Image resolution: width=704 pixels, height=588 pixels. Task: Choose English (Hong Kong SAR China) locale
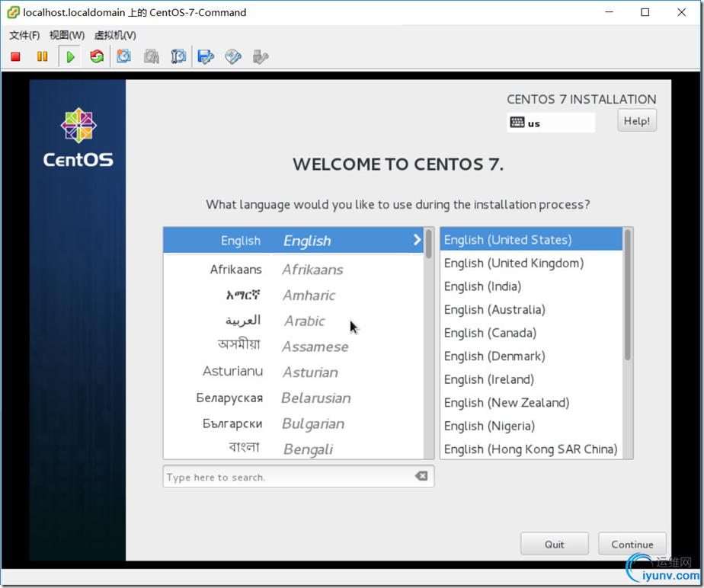532,449
